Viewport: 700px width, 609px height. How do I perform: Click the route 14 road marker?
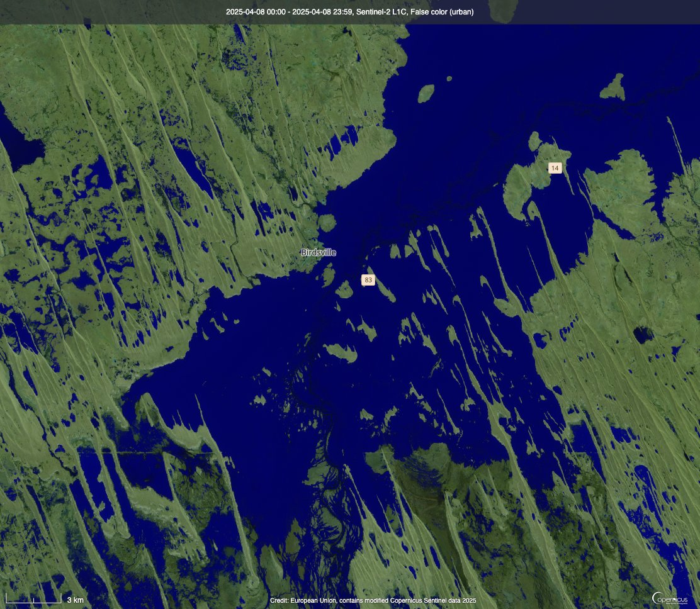click(555, 168)
